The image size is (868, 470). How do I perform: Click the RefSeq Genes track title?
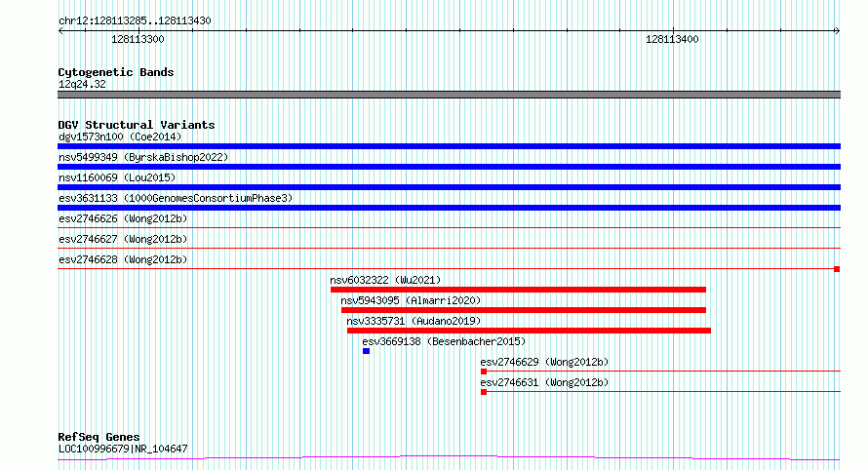99,437
